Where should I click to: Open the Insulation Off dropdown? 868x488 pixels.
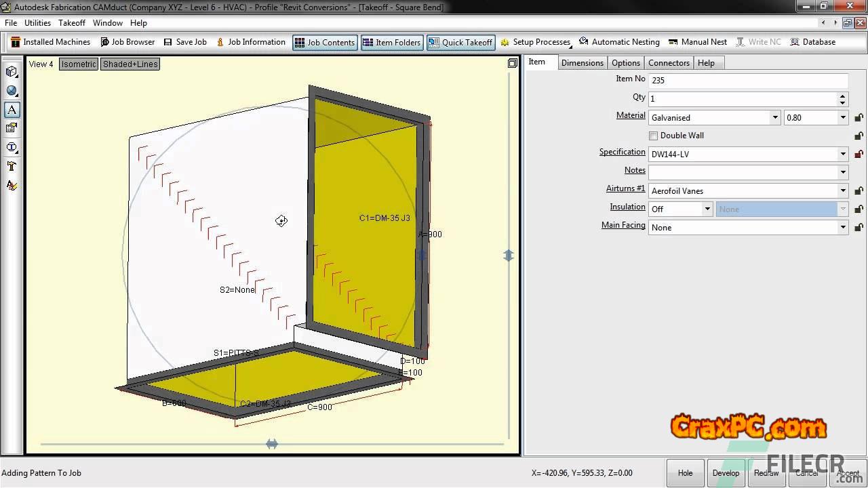click(707, 209)
